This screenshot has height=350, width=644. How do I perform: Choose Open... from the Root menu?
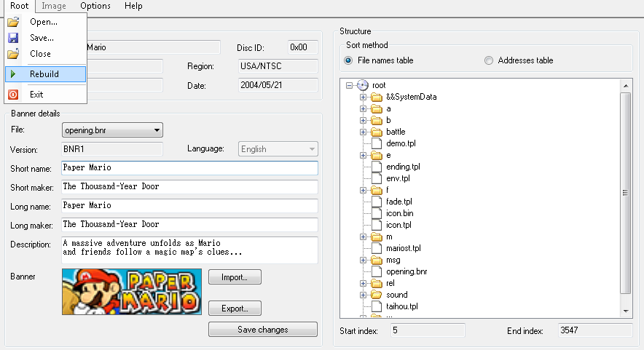coord(46,22)
